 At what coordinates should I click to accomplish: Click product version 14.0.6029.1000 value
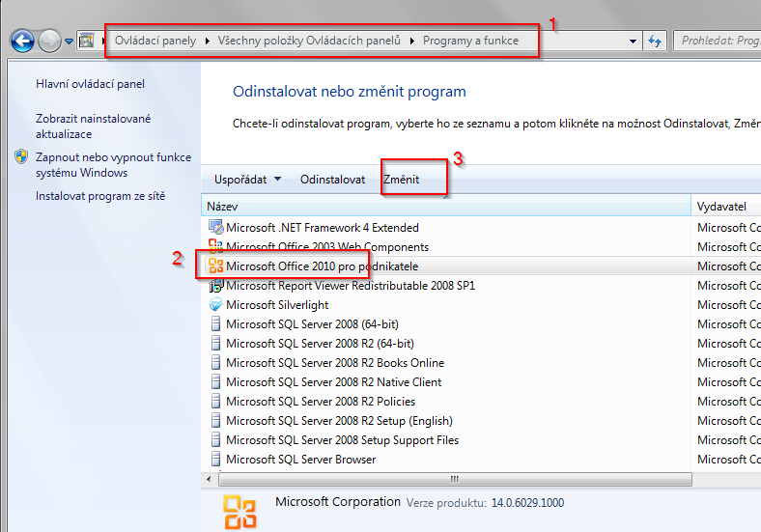[527, 503]
